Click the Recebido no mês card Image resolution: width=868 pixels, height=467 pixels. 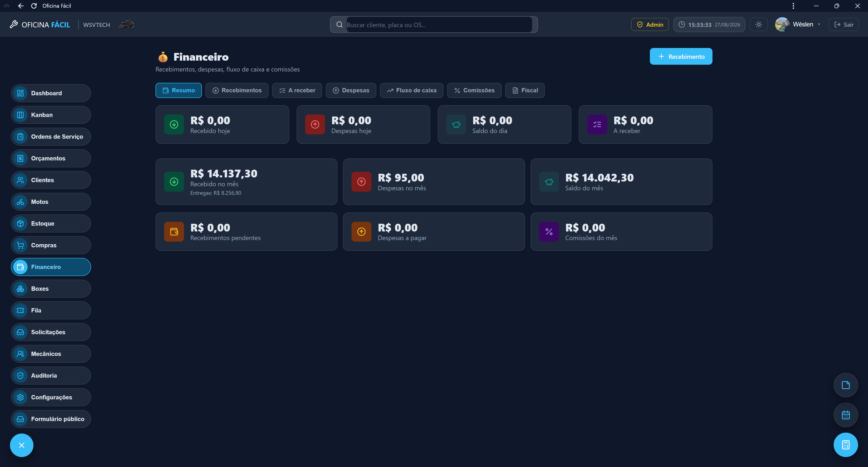[246, 182]
